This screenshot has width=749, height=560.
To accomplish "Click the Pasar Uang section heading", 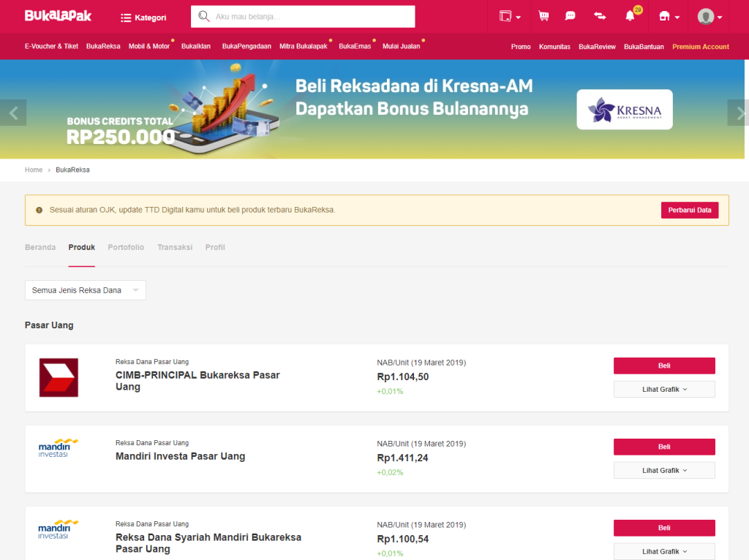I will coord(49,325).
